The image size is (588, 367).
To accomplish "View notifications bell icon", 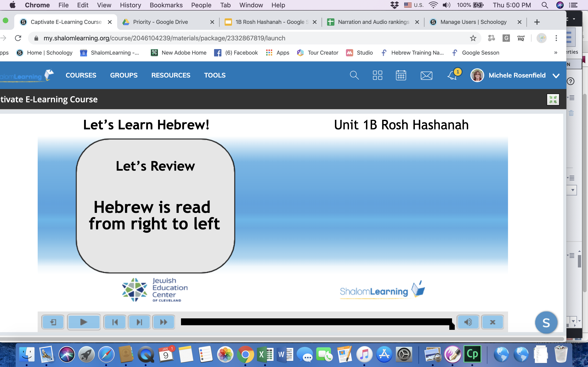I will click(452, 75).
